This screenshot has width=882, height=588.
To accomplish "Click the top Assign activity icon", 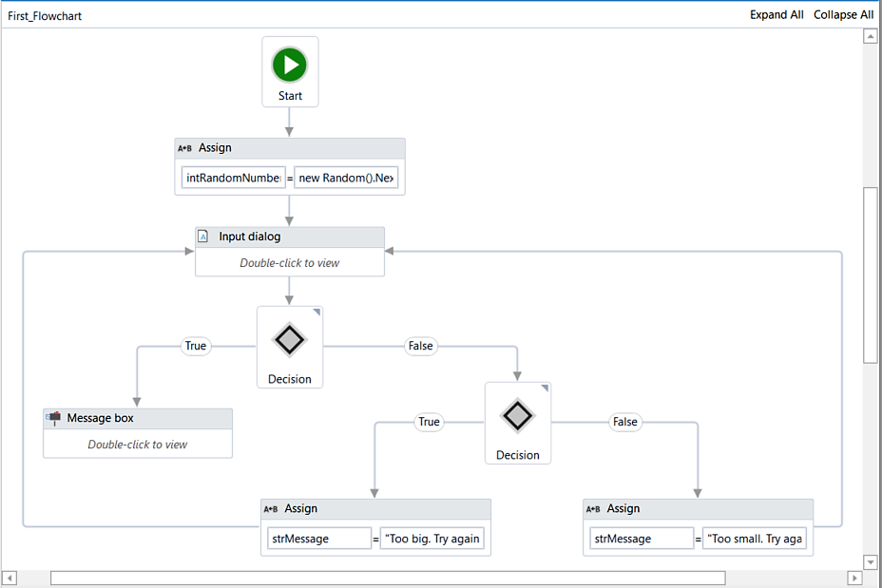I will tap(184, 148).
